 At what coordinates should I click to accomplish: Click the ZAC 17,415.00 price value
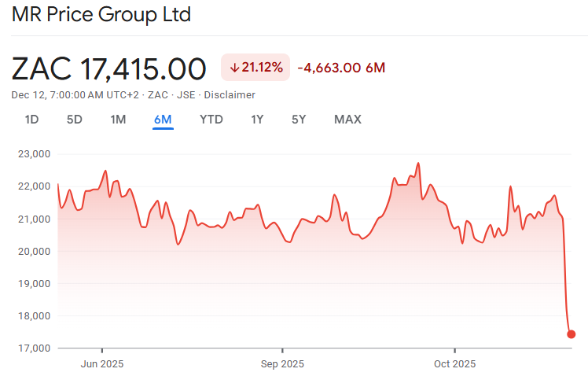109,68
